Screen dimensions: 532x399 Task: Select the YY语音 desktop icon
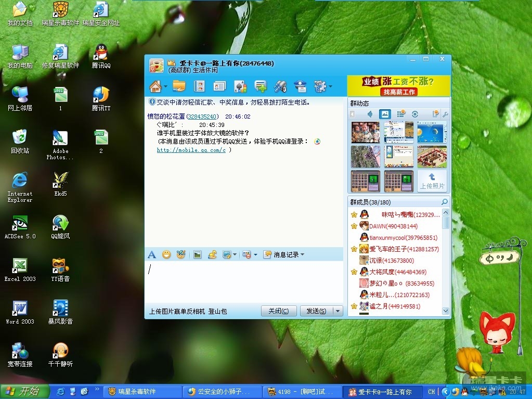(x=60, y=269)
